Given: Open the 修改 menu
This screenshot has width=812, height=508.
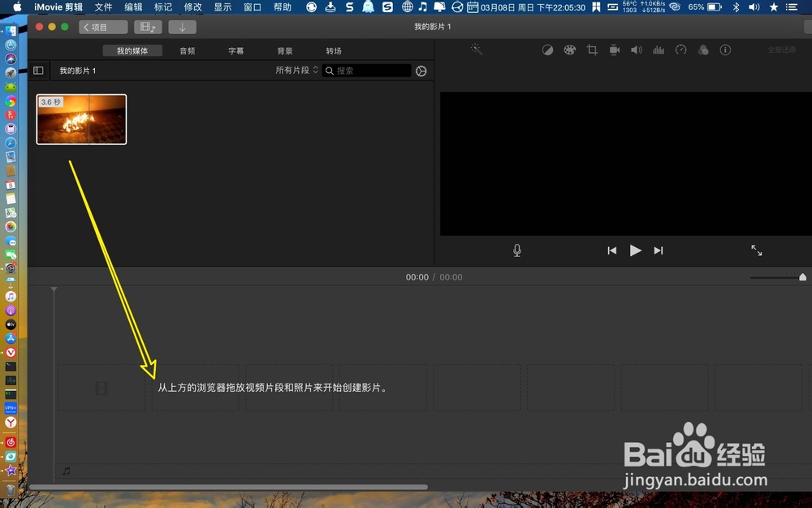Looking at the screenshot, I should [x=192, y=7].
